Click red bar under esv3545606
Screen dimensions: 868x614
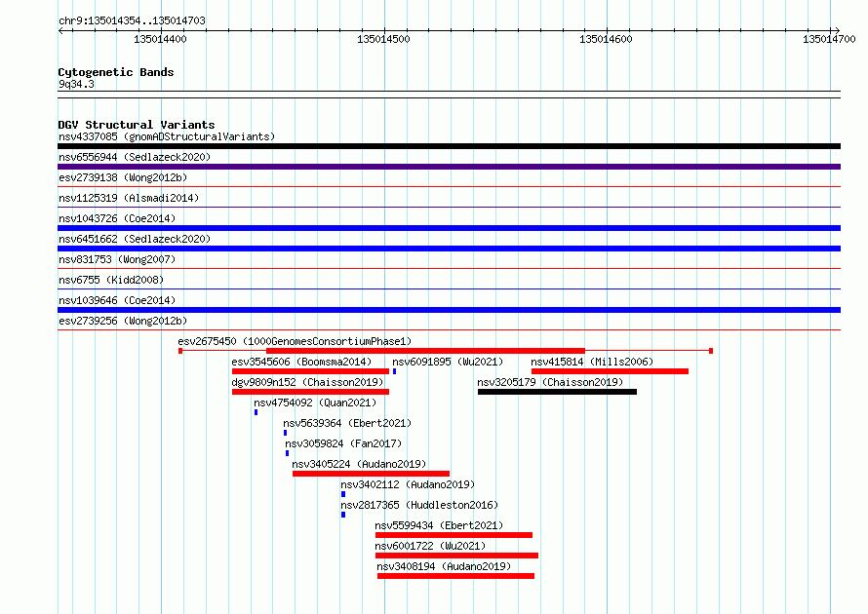[x=310, y=371]
